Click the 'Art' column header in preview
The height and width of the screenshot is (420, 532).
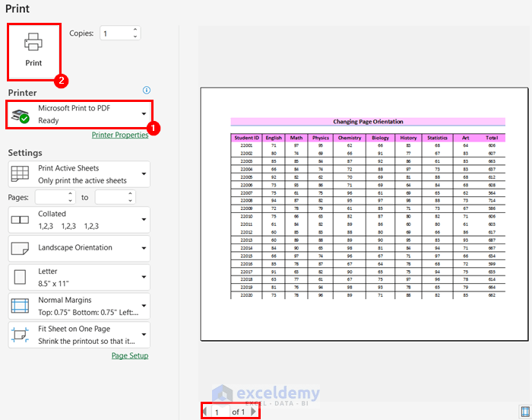point(465,138)
